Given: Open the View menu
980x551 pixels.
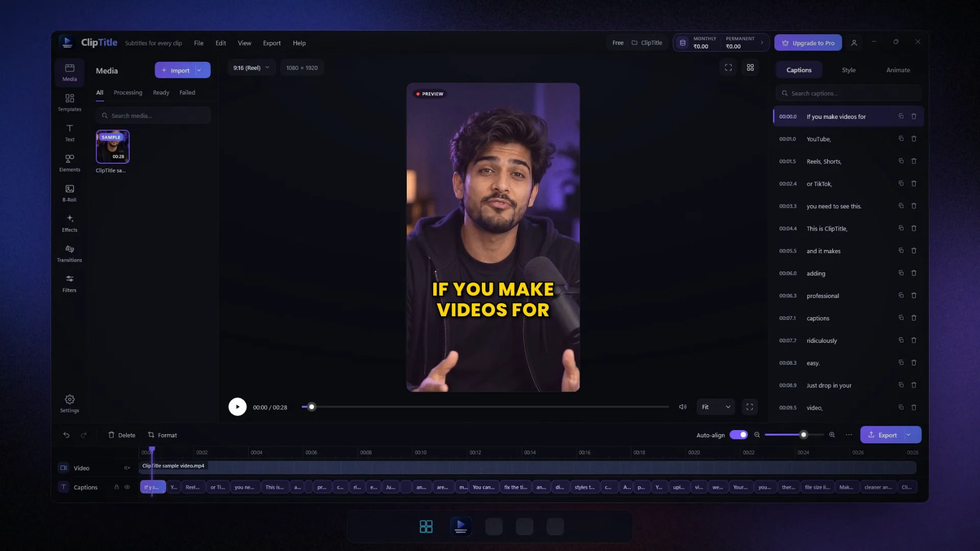Looking at the screenshot, I should [x=244, y=43].
